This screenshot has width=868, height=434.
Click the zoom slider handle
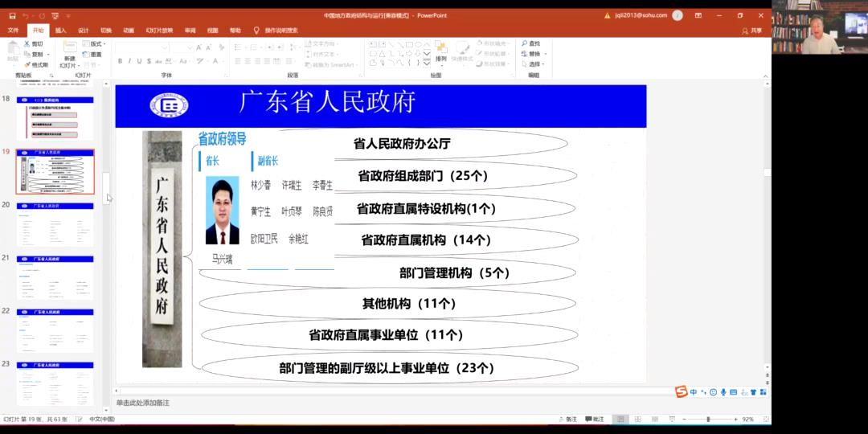[708, 419]
